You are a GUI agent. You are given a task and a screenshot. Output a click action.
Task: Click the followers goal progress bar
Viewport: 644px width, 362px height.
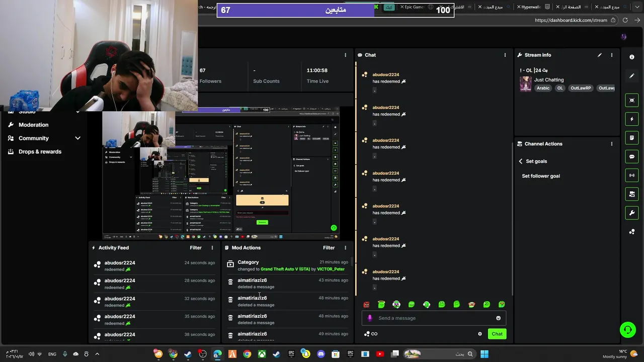tap(336, 10)
